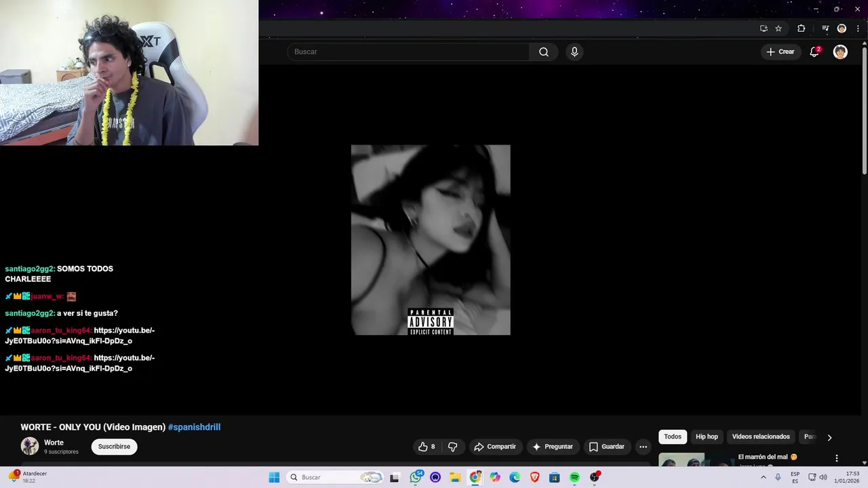Open the volume speaker icon
The width and height of the screenshot is (868, 488).
tap(823, 477)
